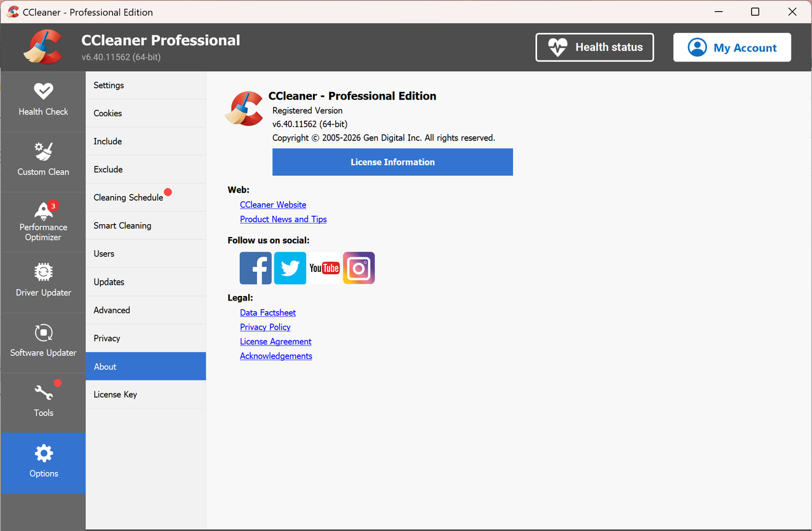Click the 'Registered Version' text
This screenshot has height=531, width=812.
307,111
